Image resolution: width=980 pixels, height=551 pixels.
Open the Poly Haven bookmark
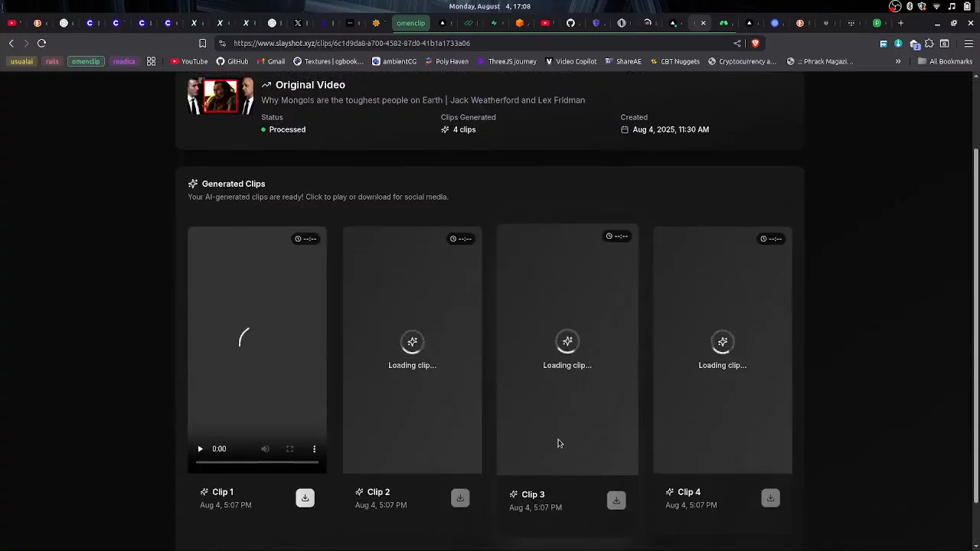click(x=446, y=61)
